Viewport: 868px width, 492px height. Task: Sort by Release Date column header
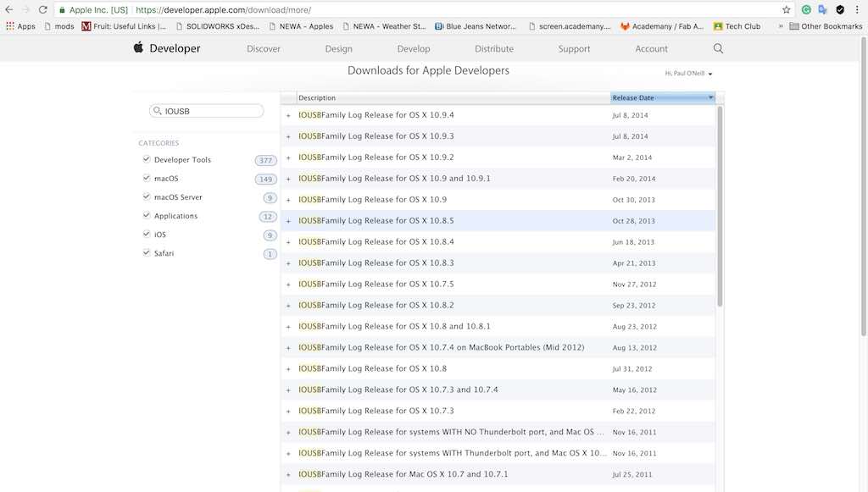(663, 97)
